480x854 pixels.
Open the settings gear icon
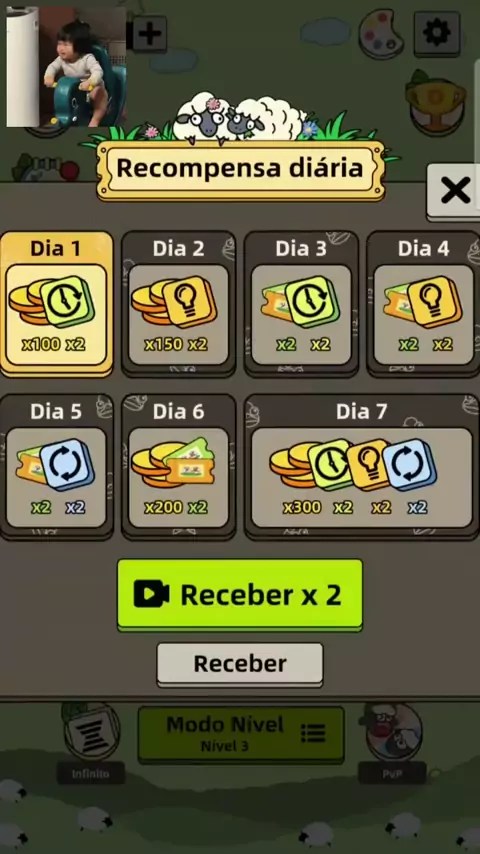(x=437, y=33)
